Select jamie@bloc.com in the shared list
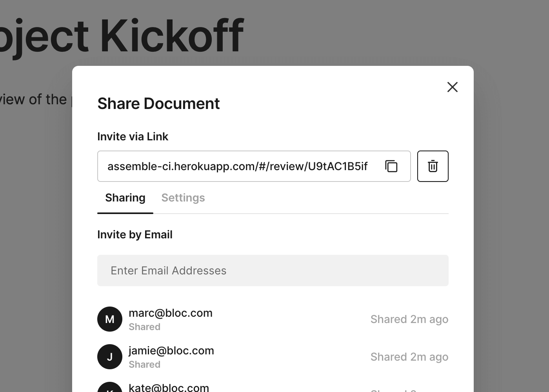This screenshot has width=549, height=392. 171,351
